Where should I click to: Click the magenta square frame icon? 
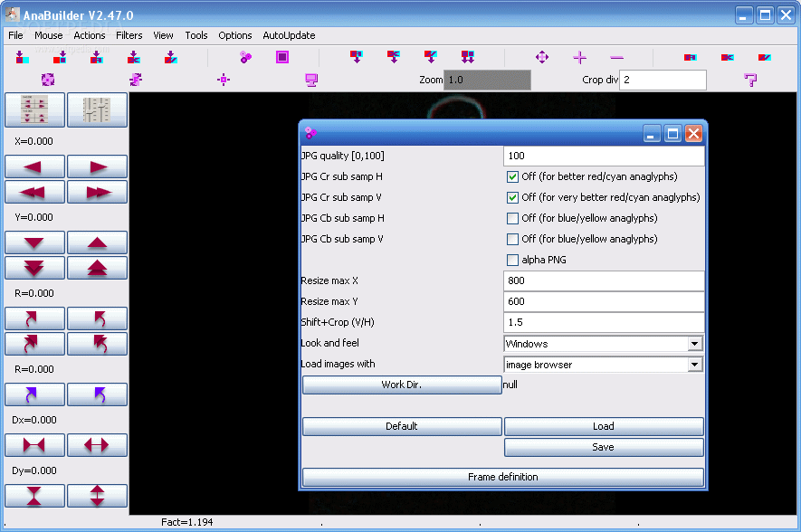pos(282,57)
